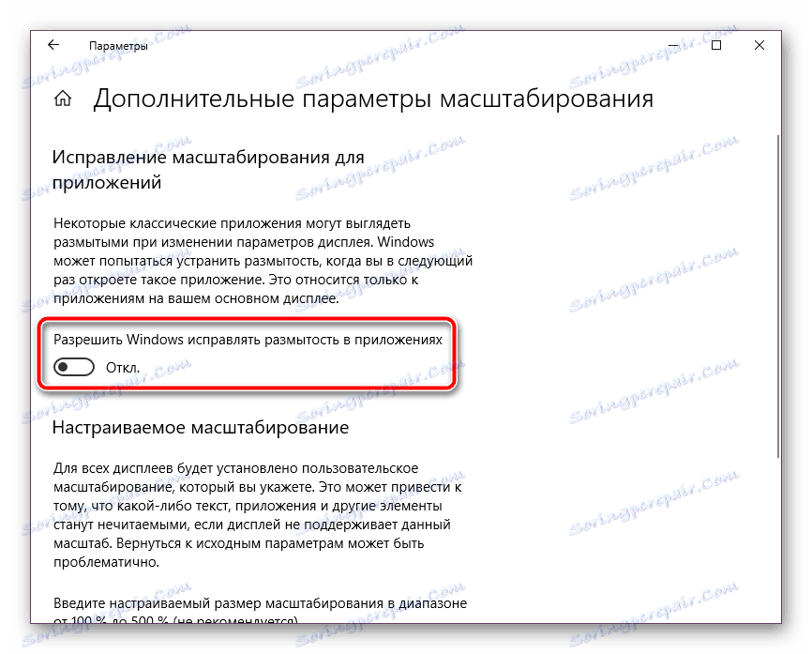The height and width of the screenshot is (654, 812).
Task: Return to Settings home via the house icon
Action: [62, 97]
